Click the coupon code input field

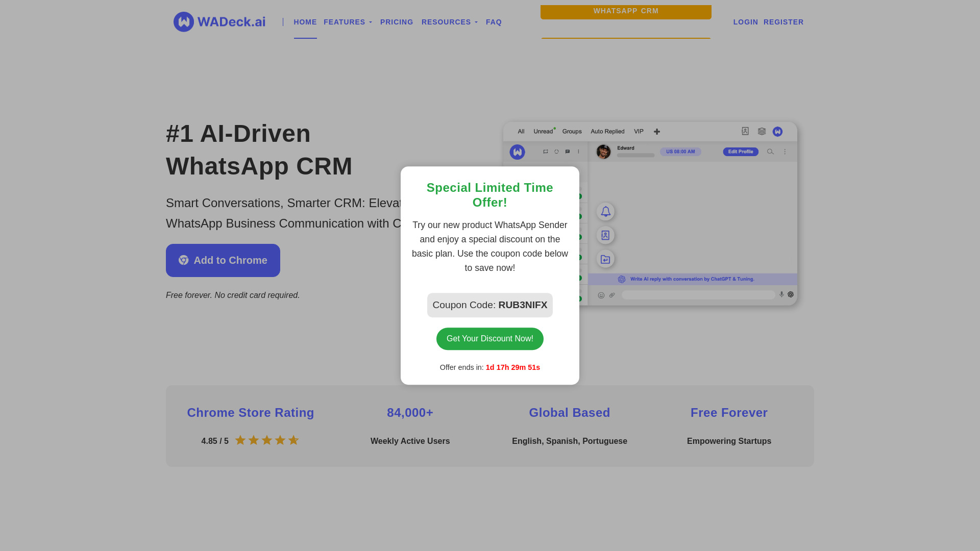[489, 305]
